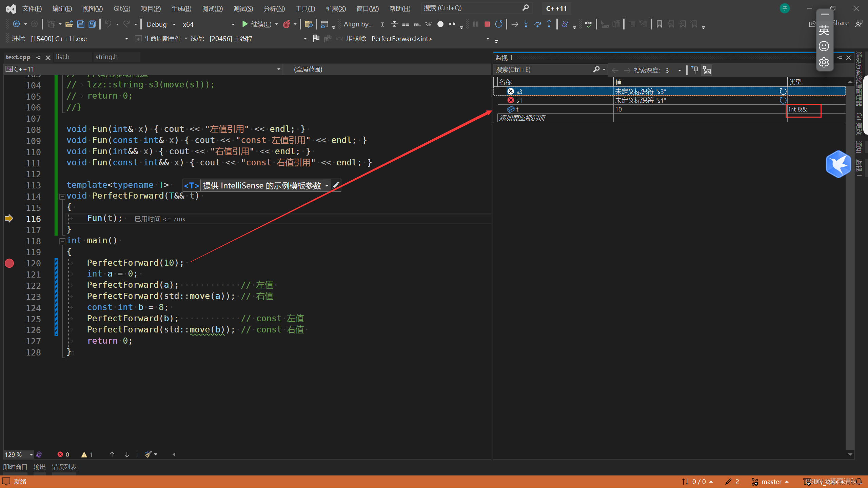
Task: Refresh the s1 watch value
Action: click(x=783, y=100)
